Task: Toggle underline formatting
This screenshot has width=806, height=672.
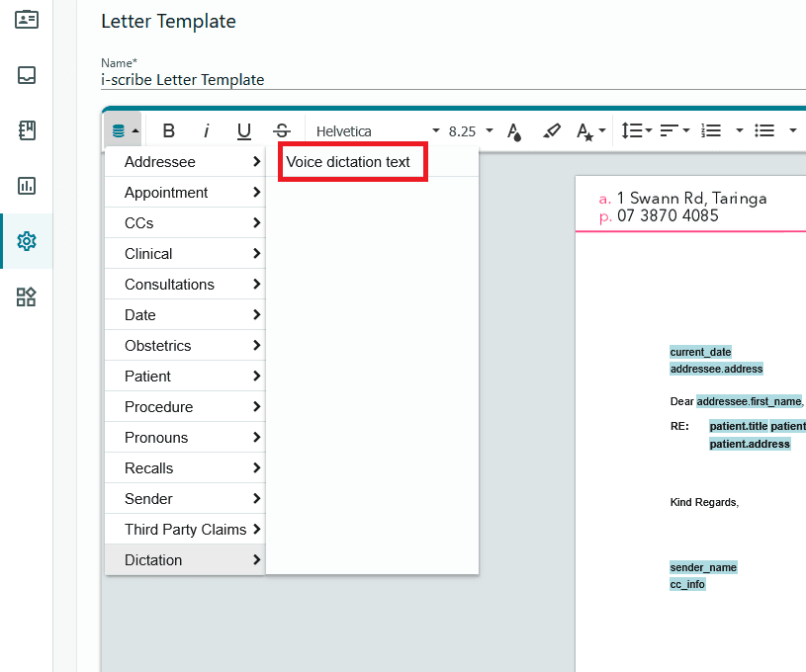Action: point(244,131)
